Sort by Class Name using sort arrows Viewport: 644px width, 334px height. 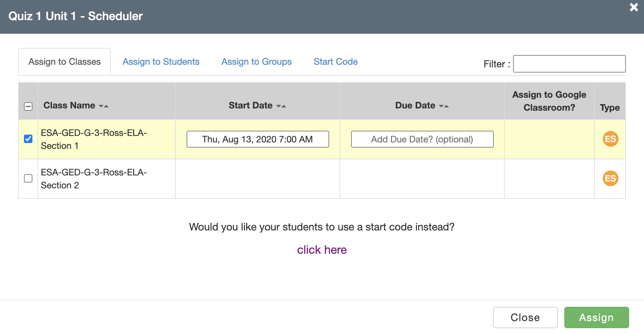click(104, 106)
